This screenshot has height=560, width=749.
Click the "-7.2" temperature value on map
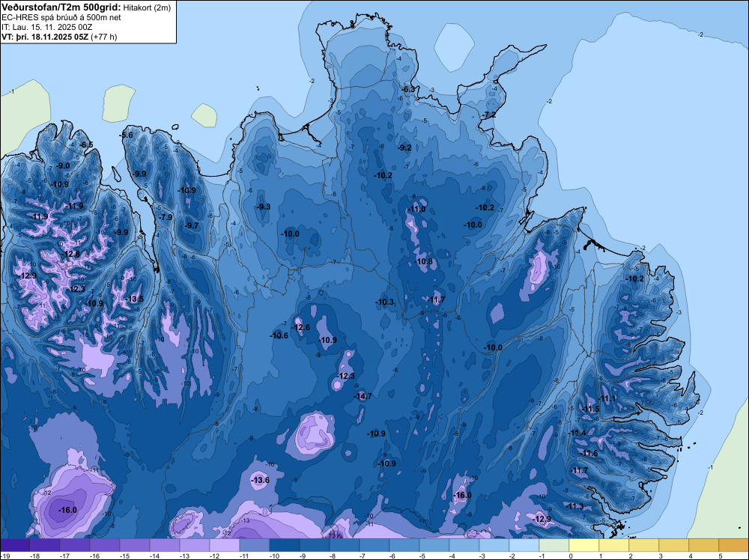click(488, 115)
